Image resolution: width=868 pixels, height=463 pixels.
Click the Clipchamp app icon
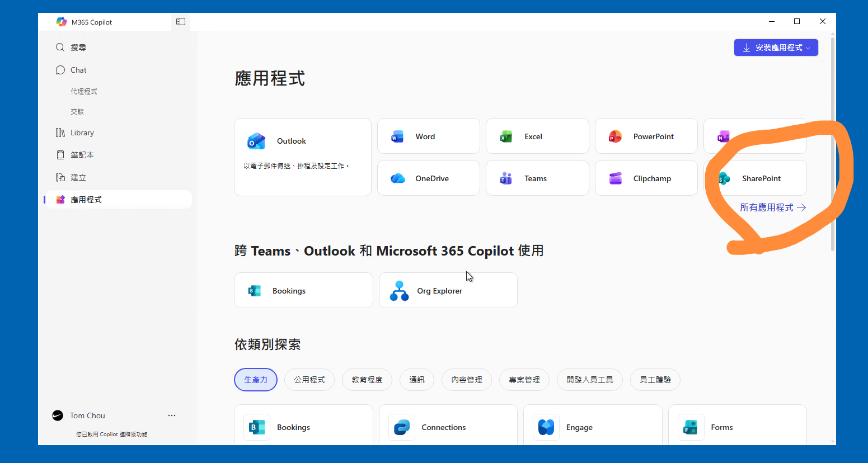pyautogui.click(x=615, y=178)
